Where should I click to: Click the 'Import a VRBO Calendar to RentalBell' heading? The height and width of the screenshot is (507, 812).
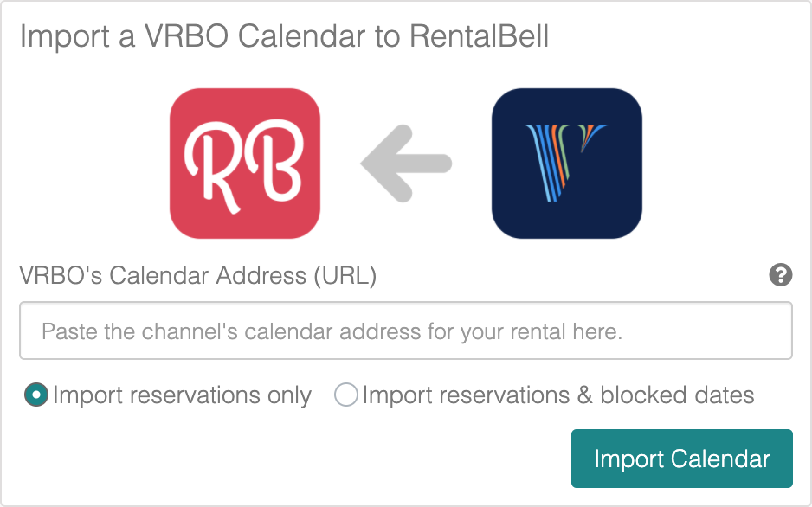pos(284,36)
